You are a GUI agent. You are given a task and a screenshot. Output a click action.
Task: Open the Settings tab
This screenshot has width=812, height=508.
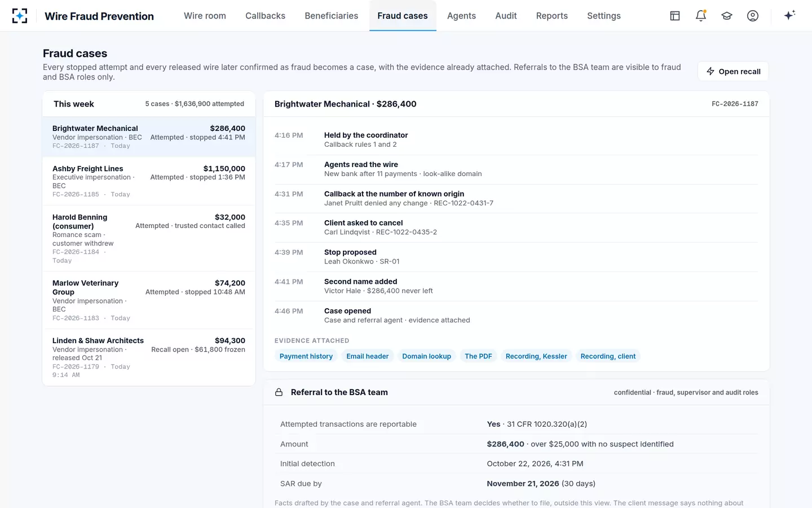point(604,16)
